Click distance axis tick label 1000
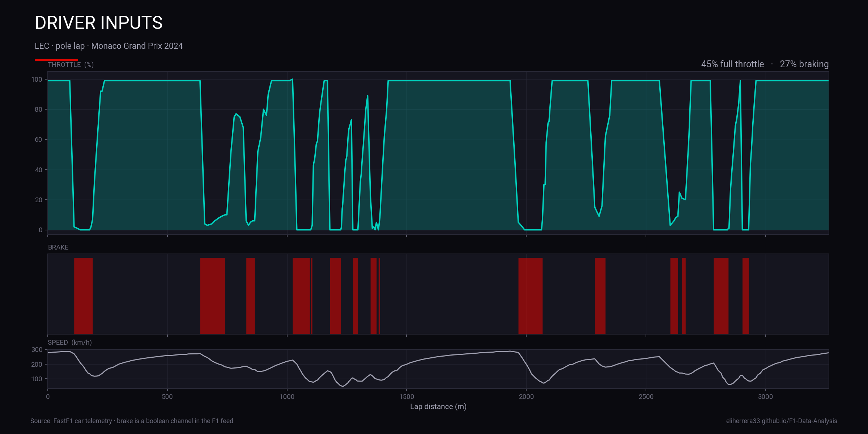Screen dimensions: 868x434 point(287,397)
